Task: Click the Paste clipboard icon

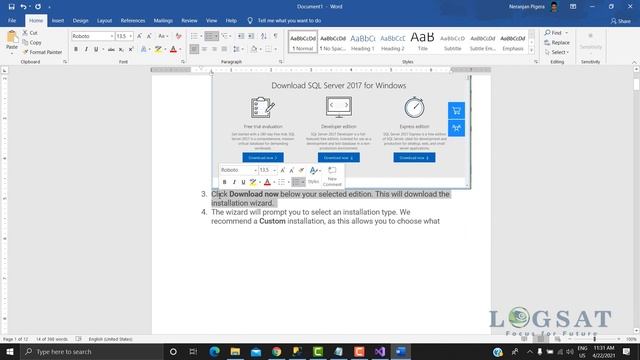Action: pyautogui.click(x=12, y=37)
